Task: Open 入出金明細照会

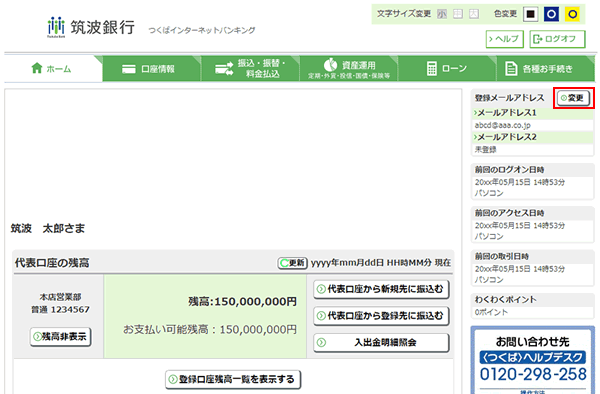Action: click(381, 342)
